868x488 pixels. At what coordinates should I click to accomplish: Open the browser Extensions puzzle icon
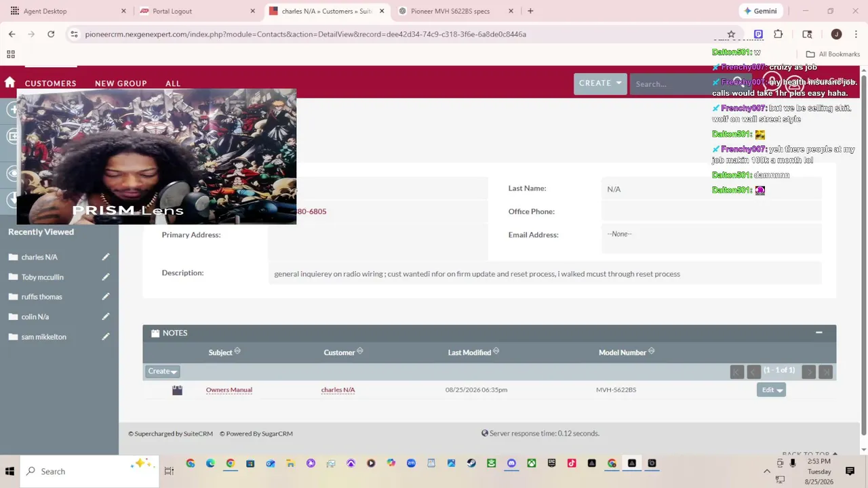click(x=778, y=34)
